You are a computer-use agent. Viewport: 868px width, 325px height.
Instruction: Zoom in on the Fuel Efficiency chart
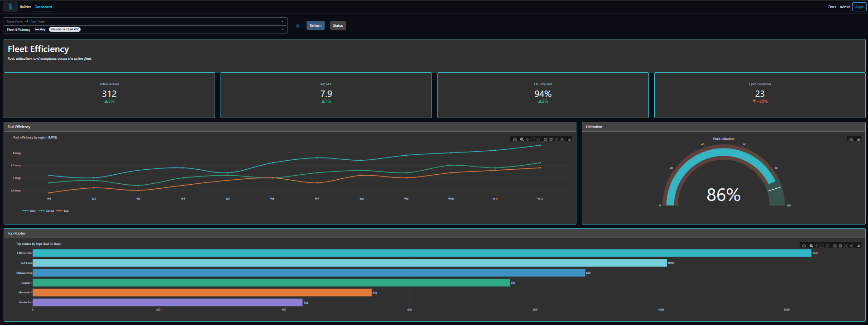point(546,139)
